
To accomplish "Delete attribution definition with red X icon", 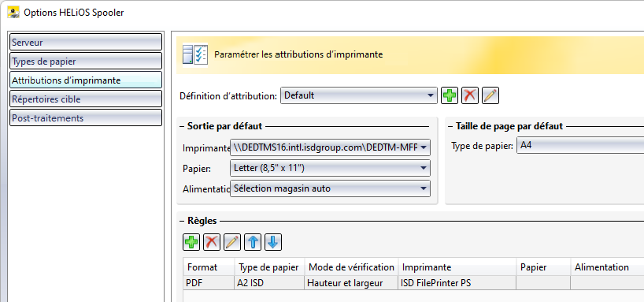I will click(470, 96).
